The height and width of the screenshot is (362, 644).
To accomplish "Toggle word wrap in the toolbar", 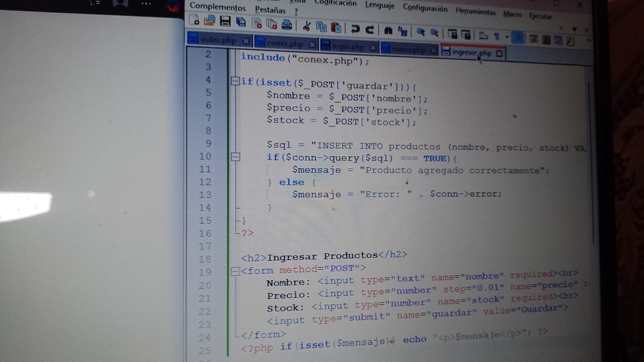I will point(483,36).
